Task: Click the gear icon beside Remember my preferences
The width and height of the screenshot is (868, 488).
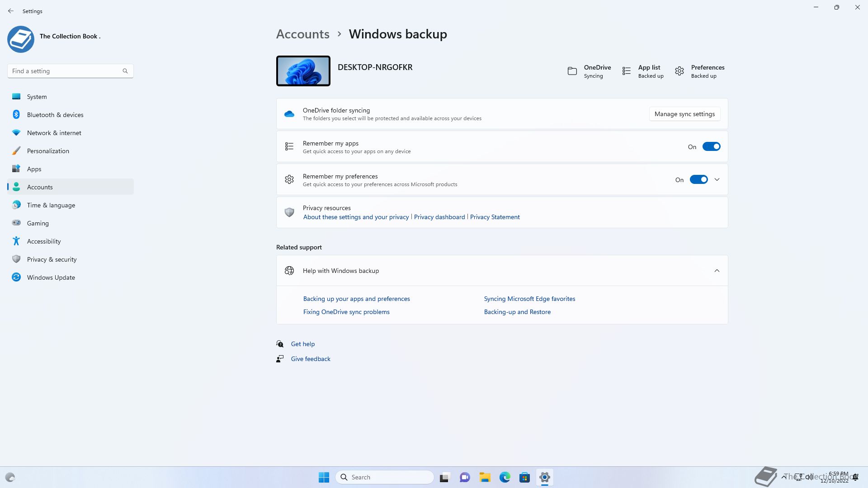Action: coord(289,179)
